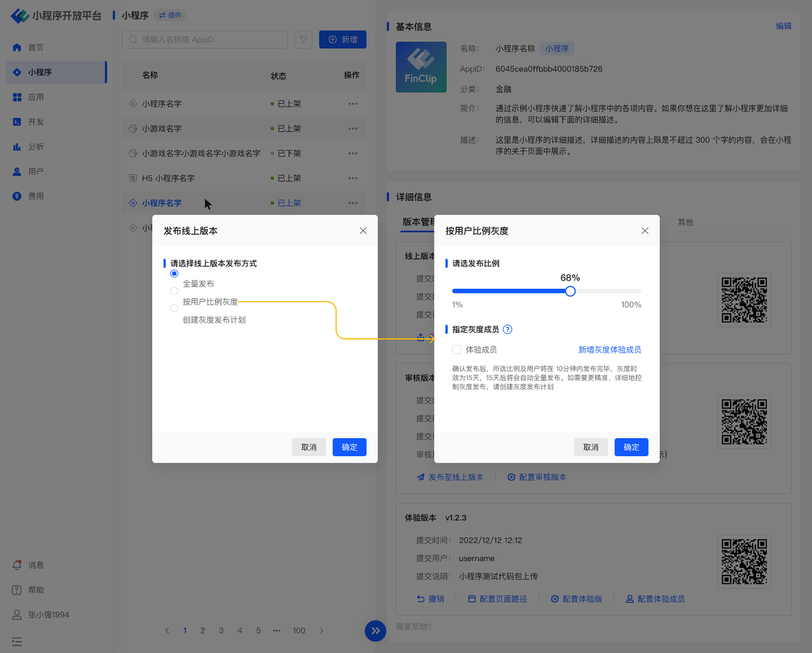This screenshot has width=812, height=653.
Task: Click the collapse sidebar menu icon
Action: (17, 642)
